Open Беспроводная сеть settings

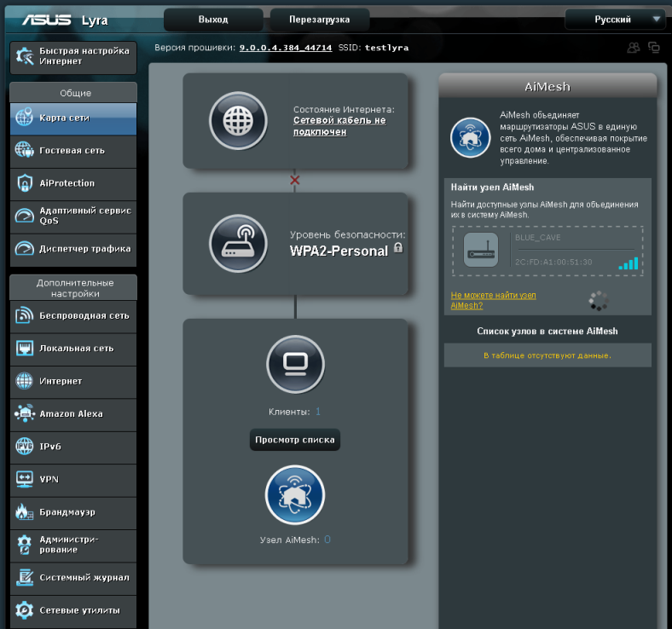[x=73, y=316]
